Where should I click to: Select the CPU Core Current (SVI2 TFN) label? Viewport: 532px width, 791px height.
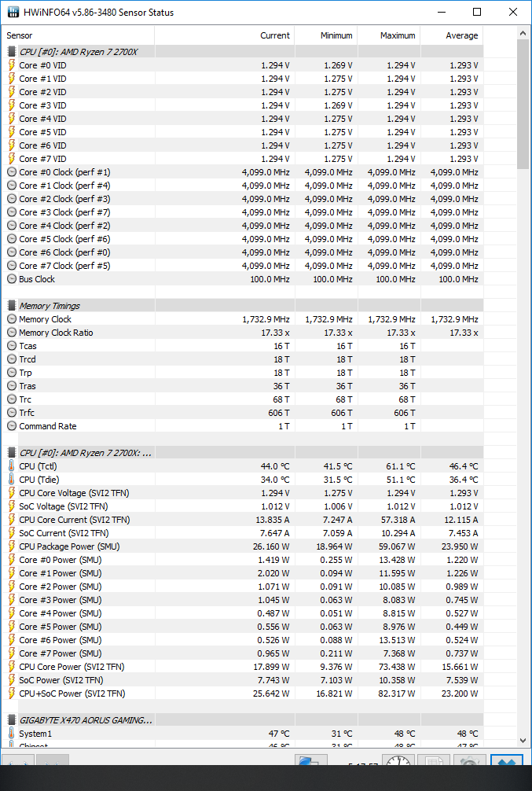click(74, 520)
